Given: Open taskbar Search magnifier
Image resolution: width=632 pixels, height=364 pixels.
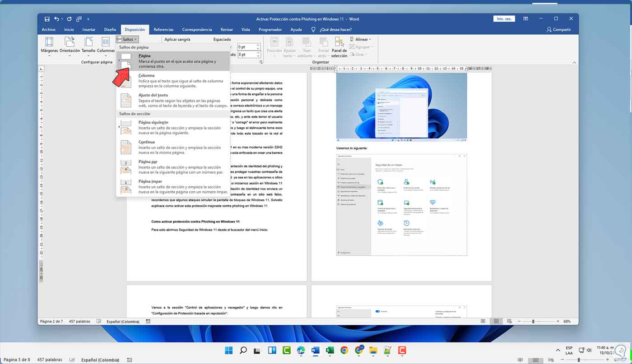Looking at the screenshot, I should pyautogui.click(x=243, y=350).
